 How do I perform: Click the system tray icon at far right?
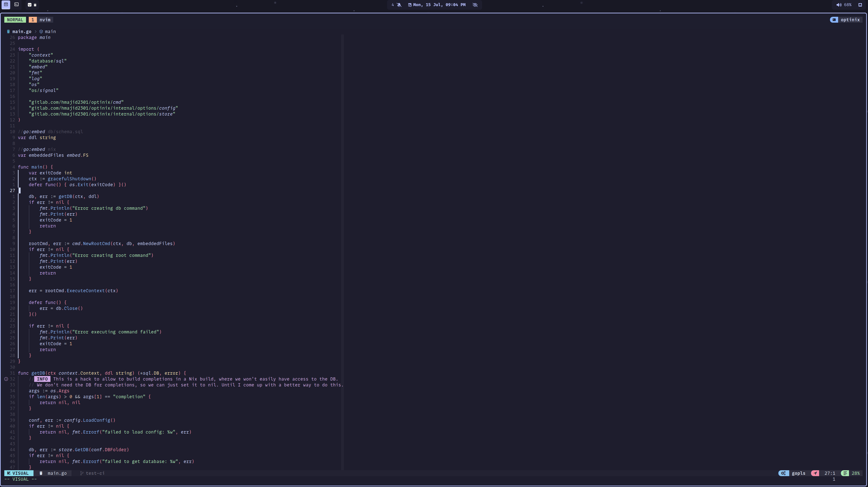tap(860, 5)
